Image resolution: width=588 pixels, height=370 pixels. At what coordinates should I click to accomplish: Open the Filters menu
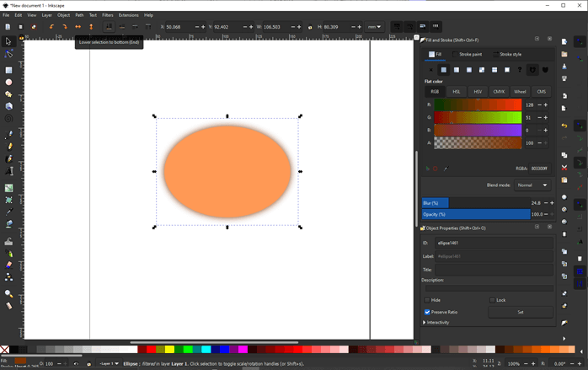[x=108, y=15]
